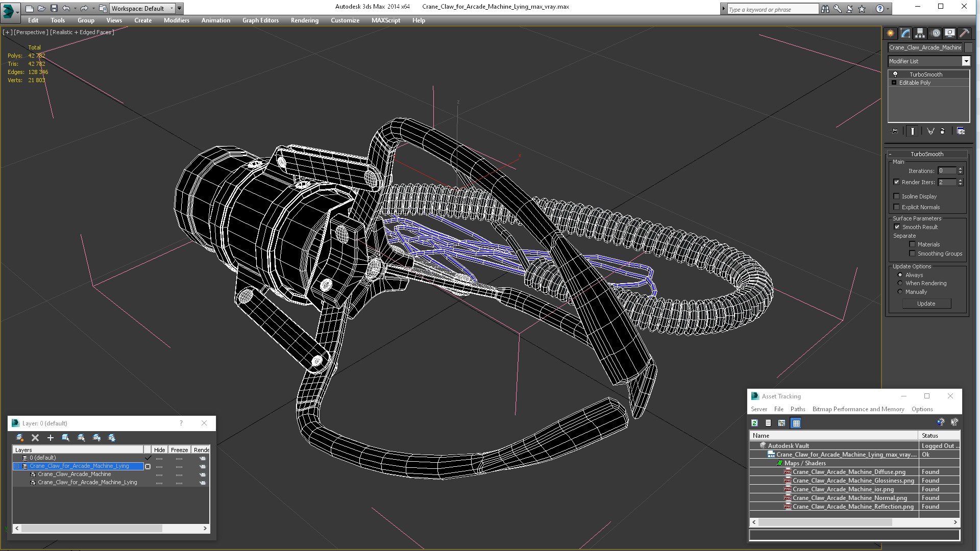Click the tree view icon in Asset Tracking
This screenshot has width=980, height=551.
782,423
